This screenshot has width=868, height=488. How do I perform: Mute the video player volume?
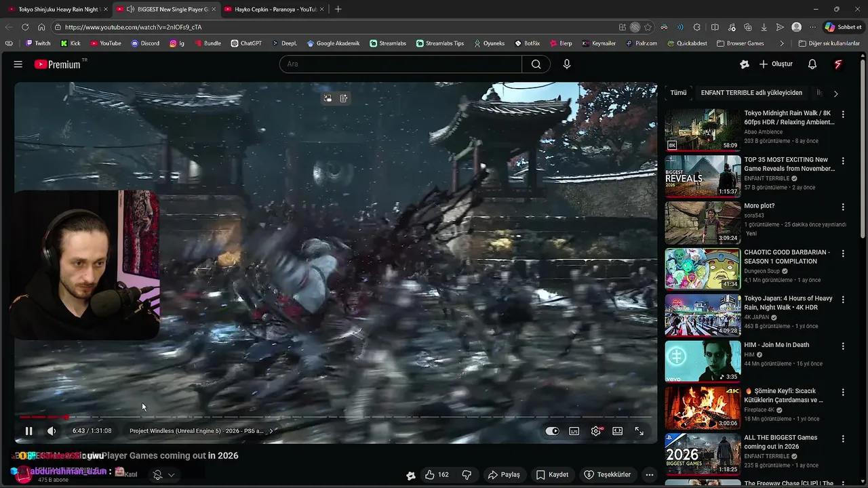point(52,431)
